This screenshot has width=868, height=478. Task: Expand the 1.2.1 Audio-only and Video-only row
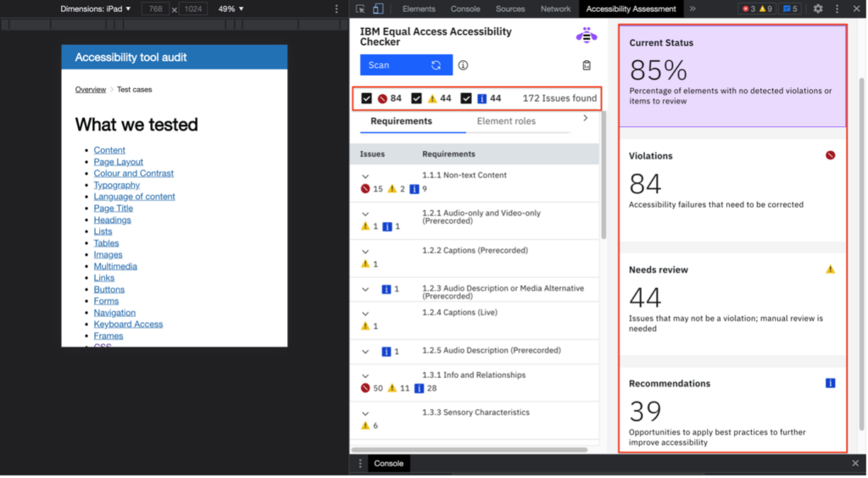365,214
